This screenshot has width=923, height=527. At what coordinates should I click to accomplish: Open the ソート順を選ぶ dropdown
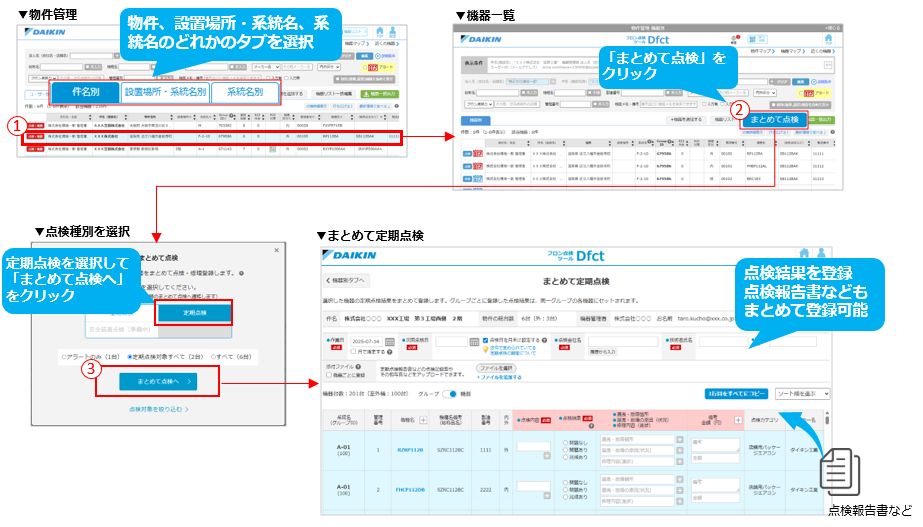(x=801, y=394)
